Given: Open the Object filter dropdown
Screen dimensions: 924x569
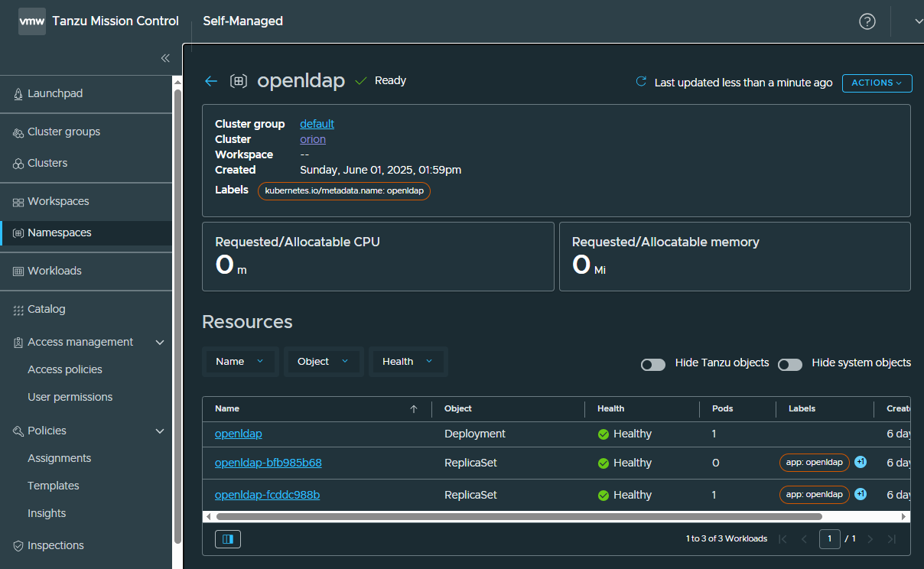Looking at the screenshot, I should (x=324, y=362).
